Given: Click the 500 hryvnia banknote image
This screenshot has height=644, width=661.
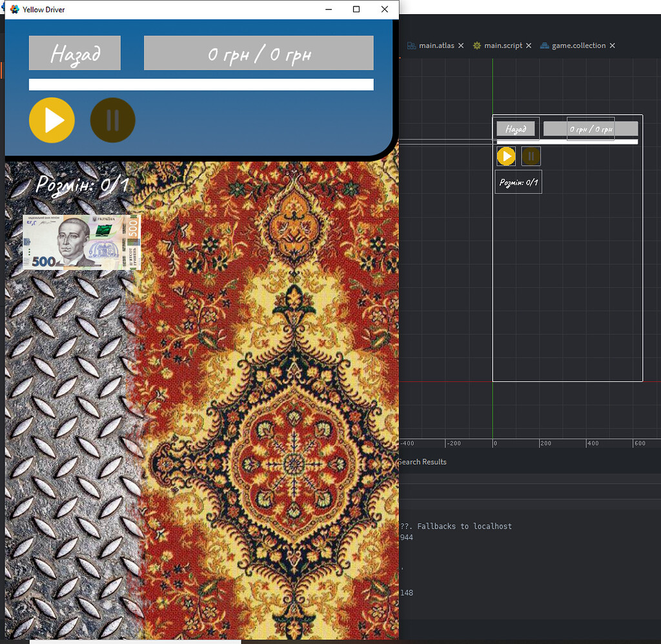Looking at the screenshot, I should coord(81,242).
